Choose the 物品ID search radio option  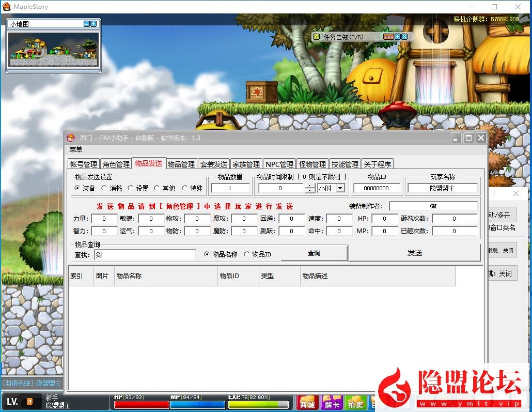click(x=246, y=254)
